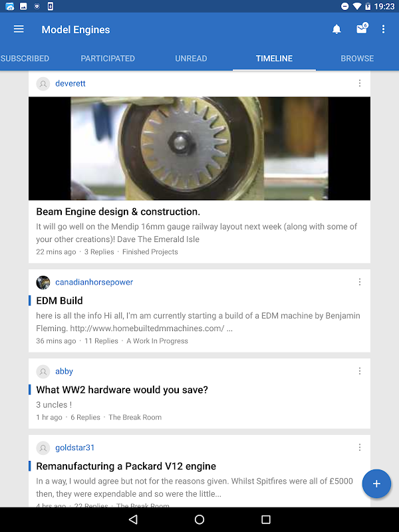Tap '22 mins ago' timestamp
Viewport: 399px width, 532px height.
point(56,252)
